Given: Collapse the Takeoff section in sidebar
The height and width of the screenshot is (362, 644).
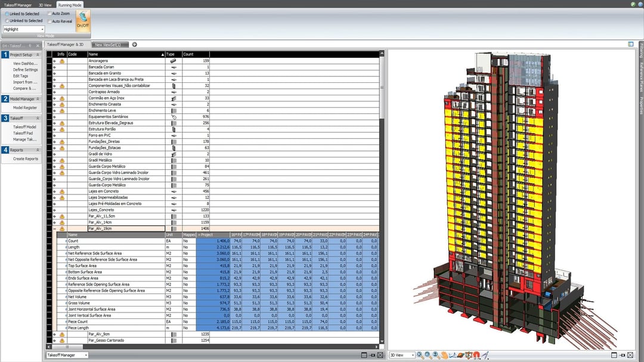Looking at the screenshot, I should pos(38,118).
